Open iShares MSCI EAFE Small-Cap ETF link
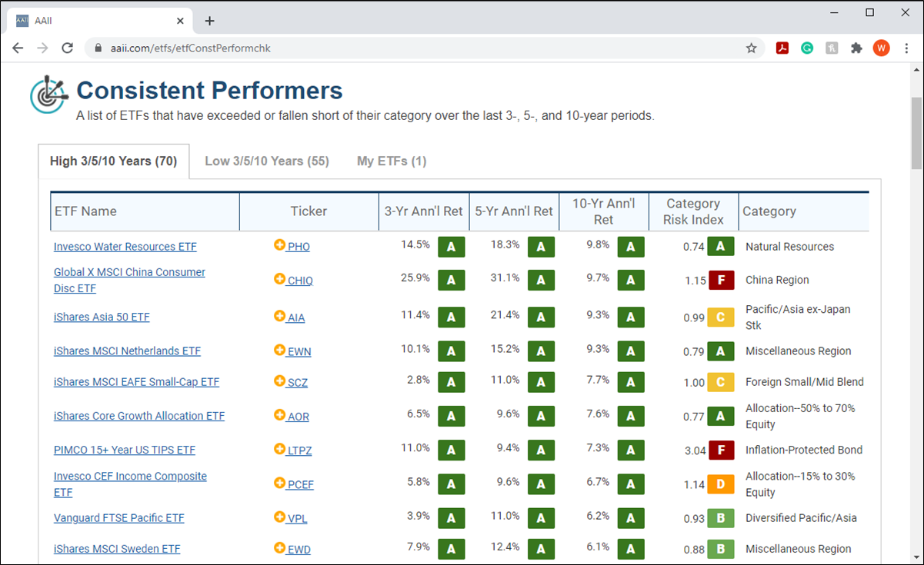 point(136,381)
